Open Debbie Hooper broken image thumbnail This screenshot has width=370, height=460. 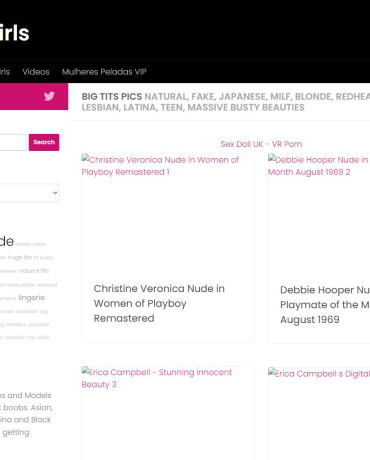(319, 166)
